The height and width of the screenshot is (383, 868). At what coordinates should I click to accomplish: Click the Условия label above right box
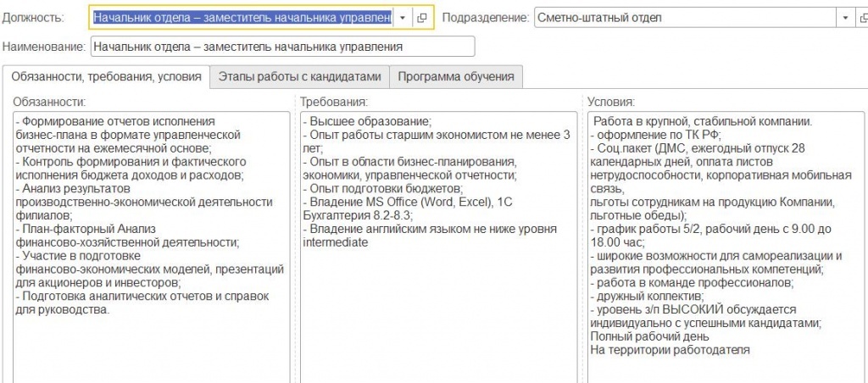point(610,102)
